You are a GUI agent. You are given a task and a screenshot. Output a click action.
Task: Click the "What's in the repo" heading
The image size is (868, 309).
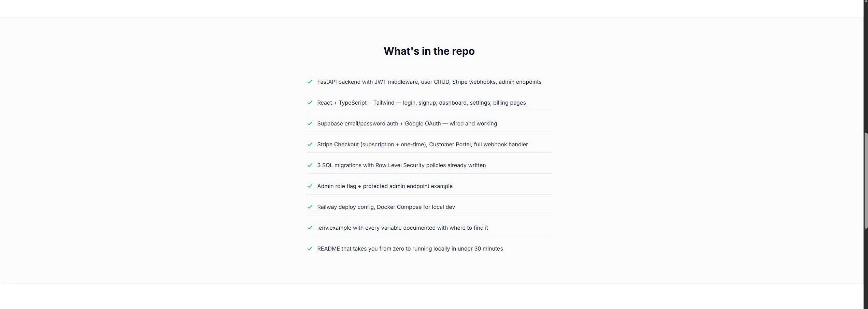tap(429, 51)
